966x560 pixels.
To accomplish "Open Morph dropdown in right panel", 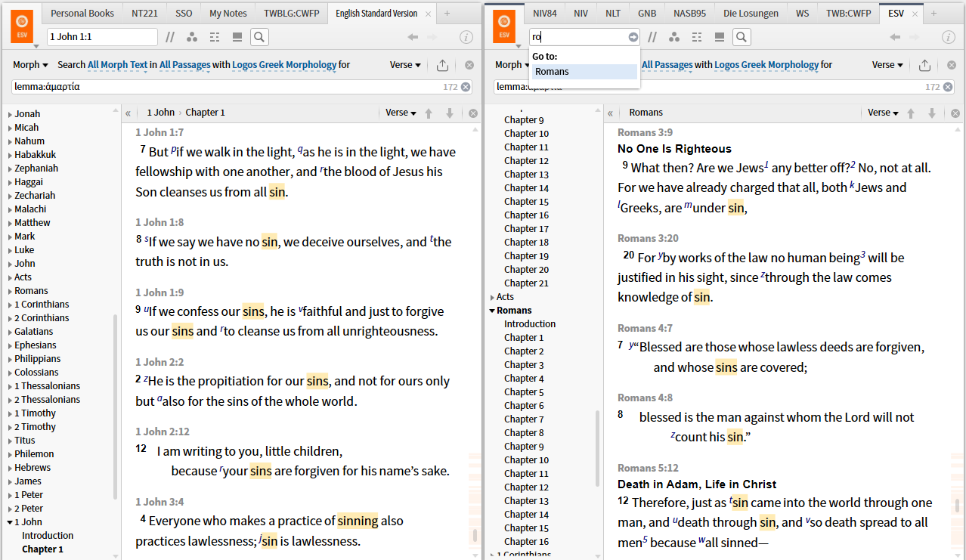I will coord(512,65).
